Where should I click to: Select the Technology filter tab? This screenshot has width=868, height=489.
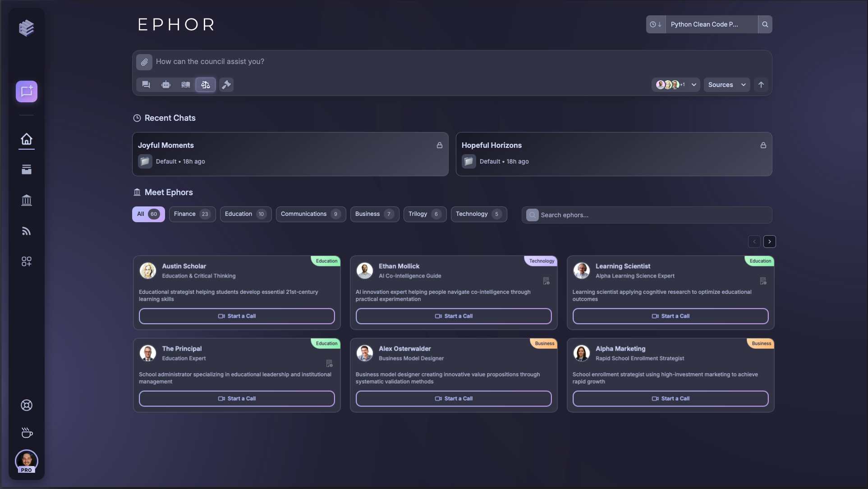click(478, 214)
